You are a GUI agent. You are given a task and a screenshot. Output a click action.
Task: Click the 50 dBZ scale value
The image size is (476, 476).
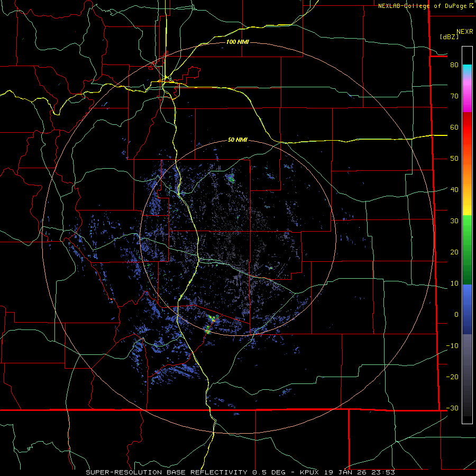coord(454,159)
